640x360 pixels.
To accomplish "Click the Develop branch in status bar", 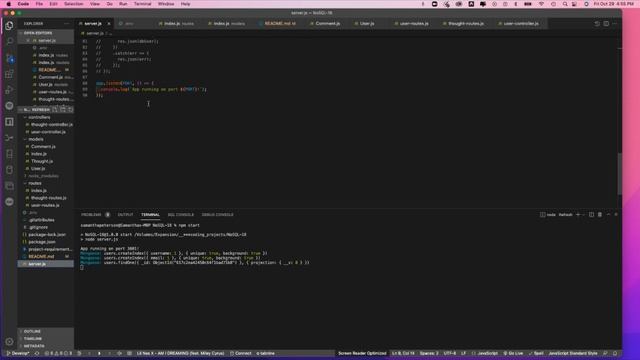I will 18,353.
